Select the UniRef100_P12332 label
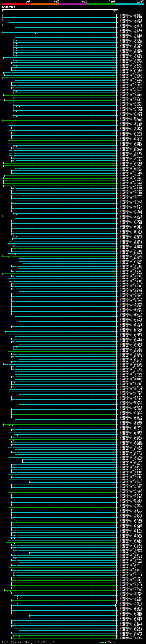 click(x=131, y=87)
